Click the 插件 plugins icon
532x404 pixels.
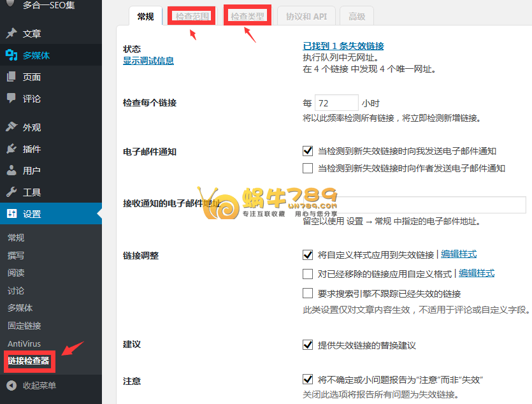click(x=11, y=149)
